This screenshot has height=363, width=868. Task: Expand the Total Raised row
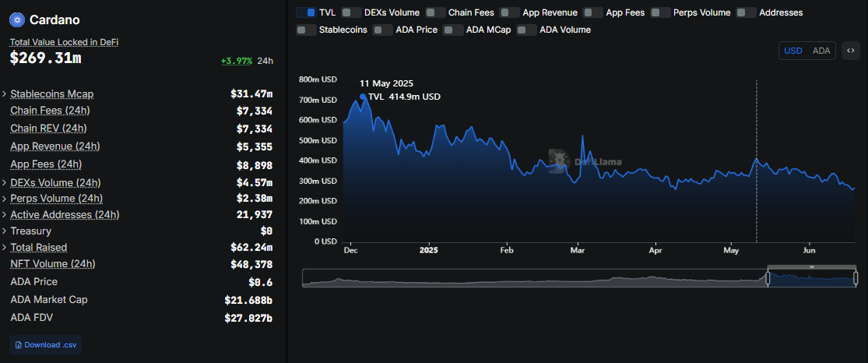tap(5, 247)
